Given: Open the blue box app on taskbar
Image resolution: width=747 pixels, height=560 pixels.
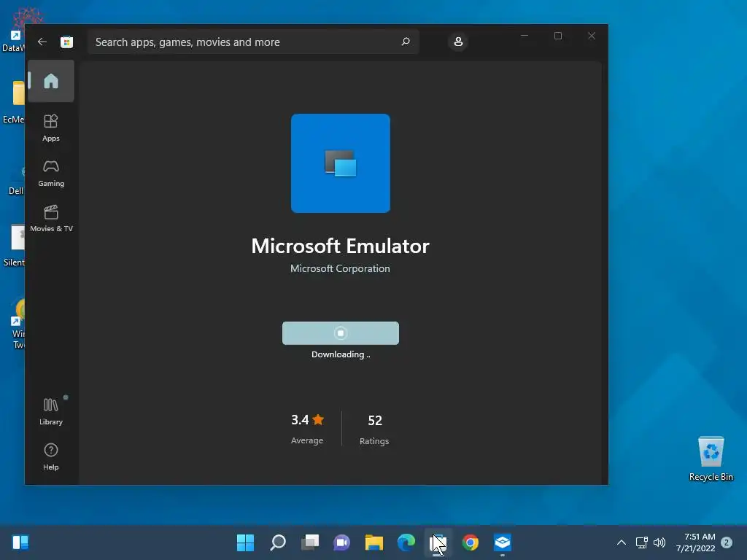Looking at the screenshot, I should (503, 542).
